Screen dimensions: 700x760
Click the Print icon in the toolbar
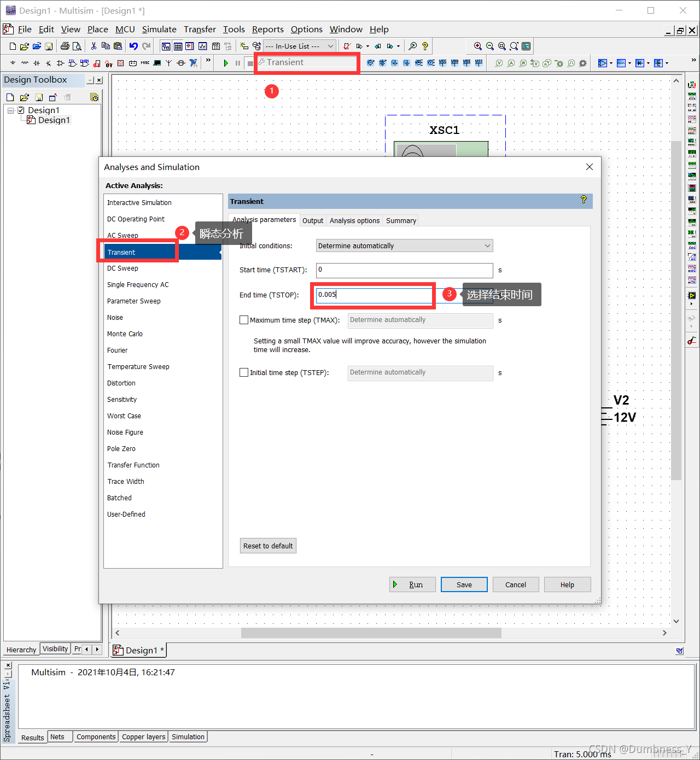tap(65, 46)
